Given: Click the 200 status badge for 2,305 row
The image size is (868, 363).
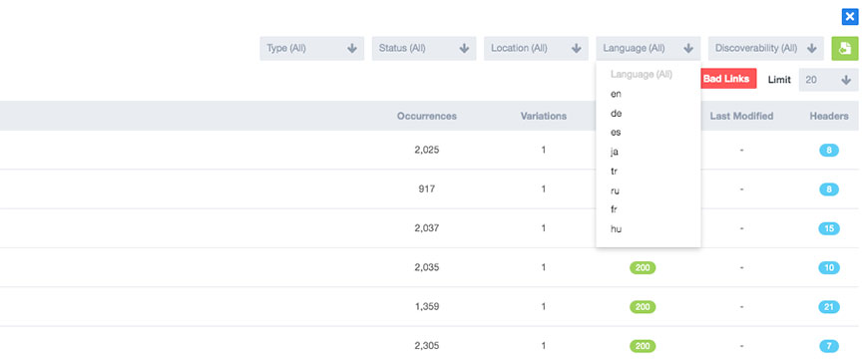Looking at the screenshot, I should pos(643,346).
